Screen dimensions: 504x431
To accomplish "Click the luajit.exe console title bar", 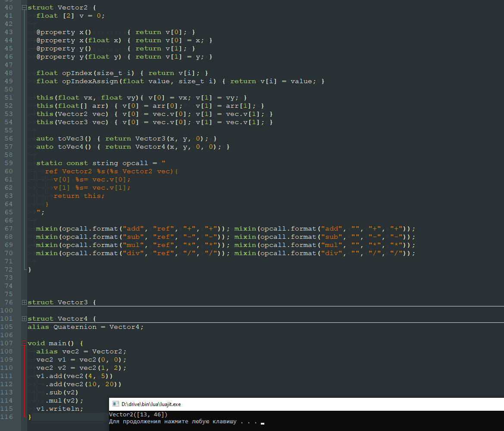I will [302, 404].
